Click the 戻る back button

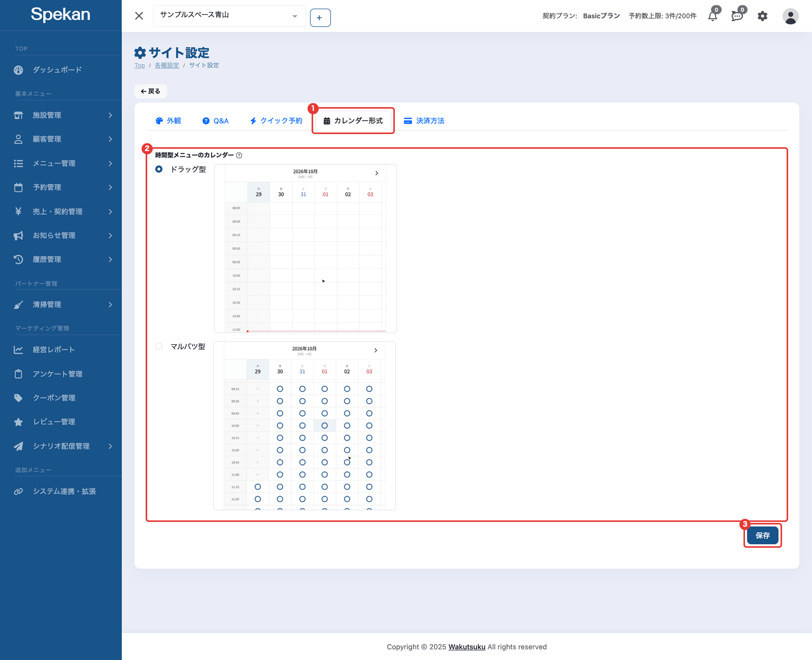tap(151, 91)
